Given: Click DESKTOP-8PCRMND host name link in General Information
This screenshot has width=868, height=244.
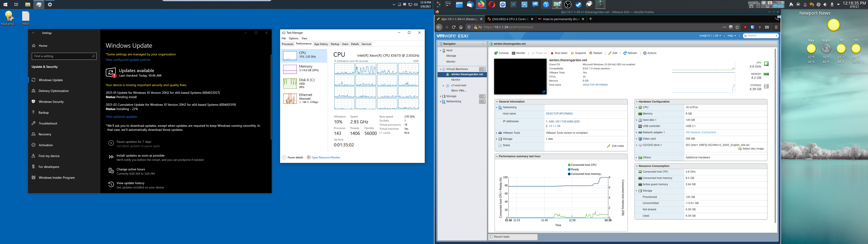Looking at the screenshot, I should pos(559,114).
